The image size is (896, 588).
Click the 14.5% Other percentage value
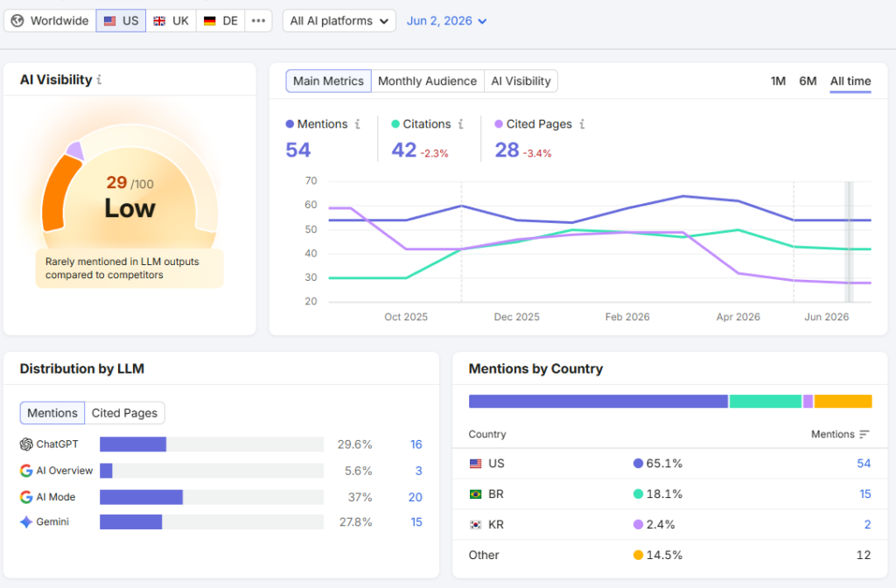coord(664,555)
